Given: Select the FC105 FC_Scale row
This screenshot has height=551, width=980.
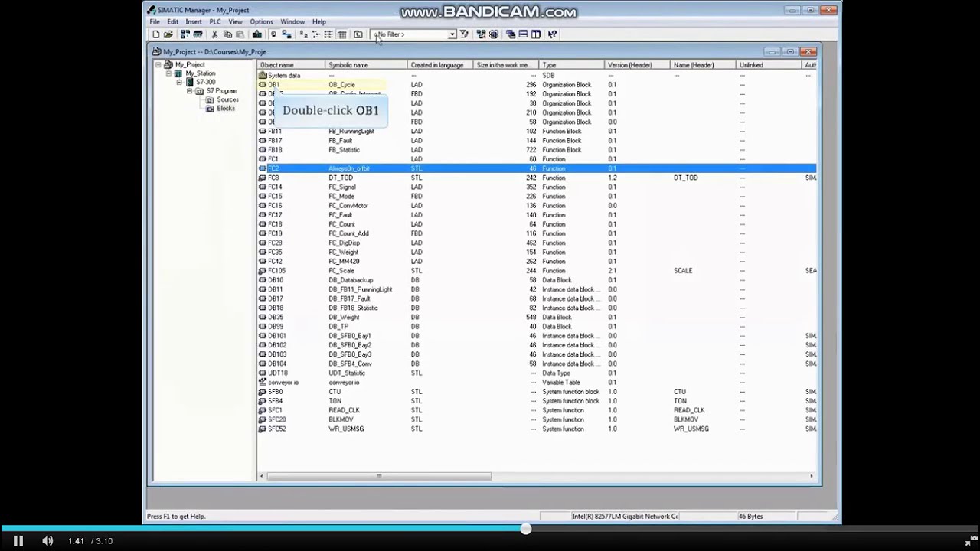Looking at the screenshot, I should (537, 271).
